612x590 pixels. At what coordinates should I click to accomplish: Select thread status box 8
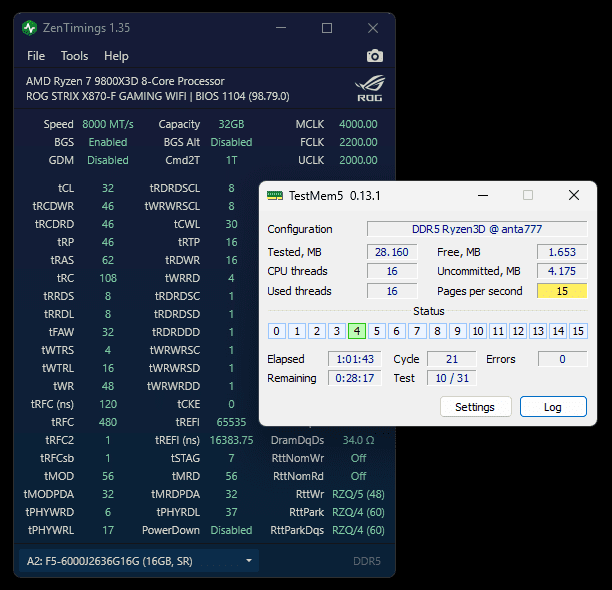pos(437,331)
